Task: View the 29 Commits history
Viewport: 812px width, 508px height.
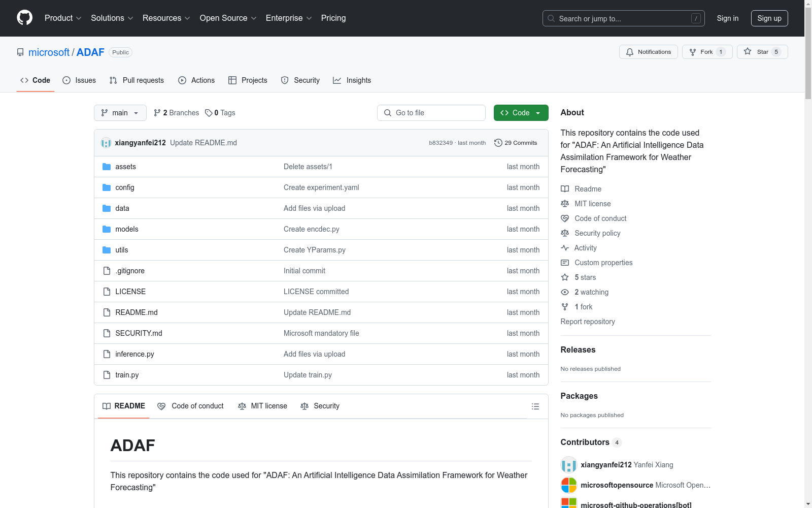Action: [x=516, y=143]
